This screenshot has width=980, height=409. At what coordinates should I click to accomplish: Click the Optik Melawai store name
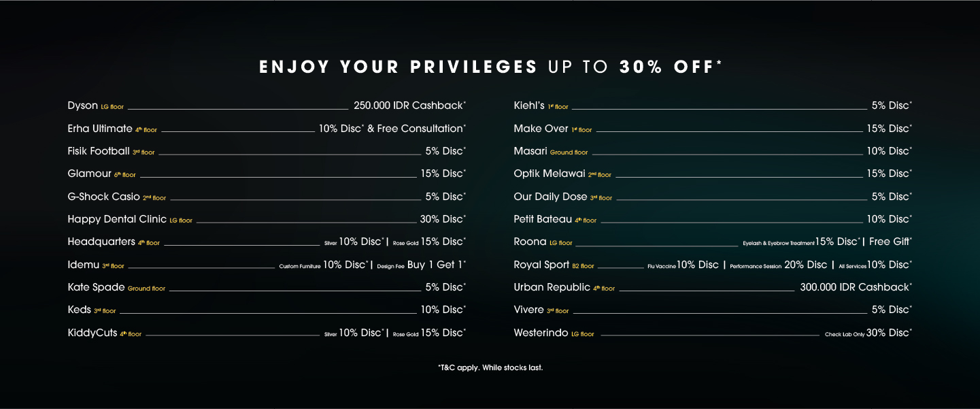coord(550,174)
